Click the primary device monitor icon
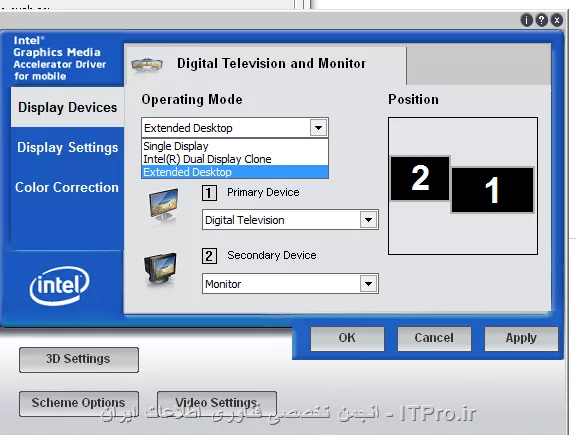This screenshot has height=435, width=576. tap(164, 206)
